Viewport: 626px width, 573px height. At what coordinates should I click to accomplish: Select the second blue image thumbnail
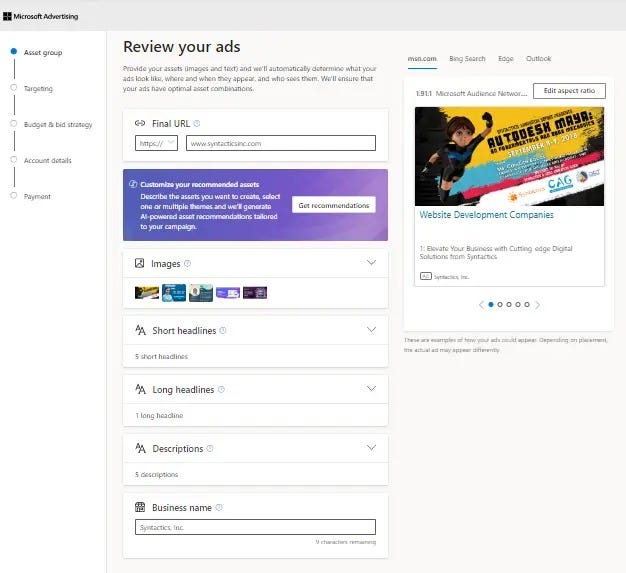(x=174, y=293)
